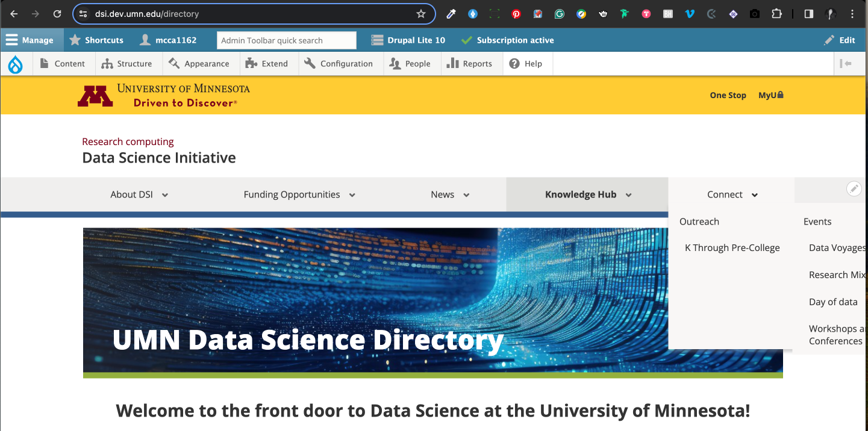Click the One Stop link
The image size is (868, 431).
coord(728,95)
